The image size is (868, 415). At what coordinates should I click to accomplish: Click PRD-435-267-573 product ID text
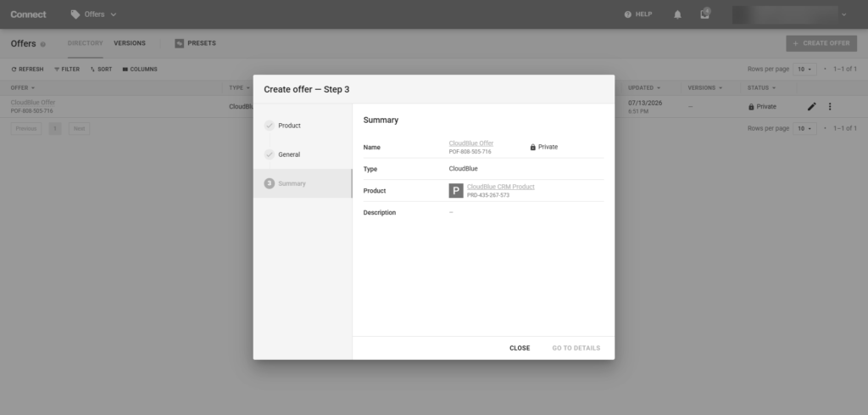tap(487, 195)
